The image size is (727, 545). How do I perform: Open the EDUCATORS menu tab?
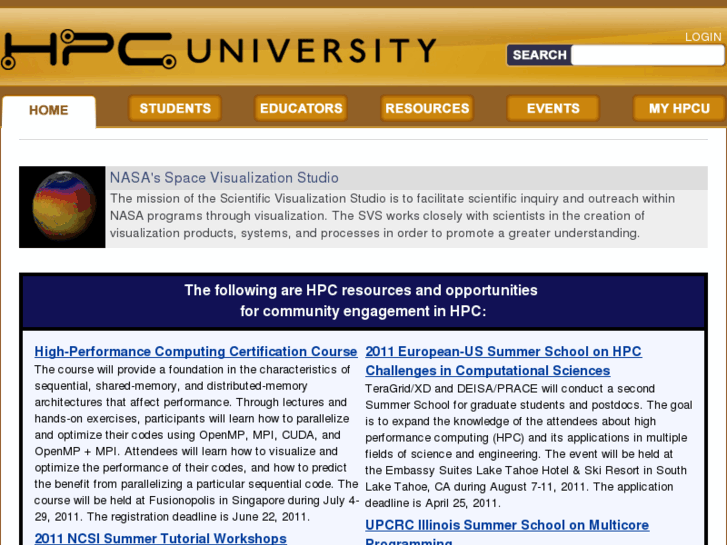pyautogui.click(x=301, y=109)
